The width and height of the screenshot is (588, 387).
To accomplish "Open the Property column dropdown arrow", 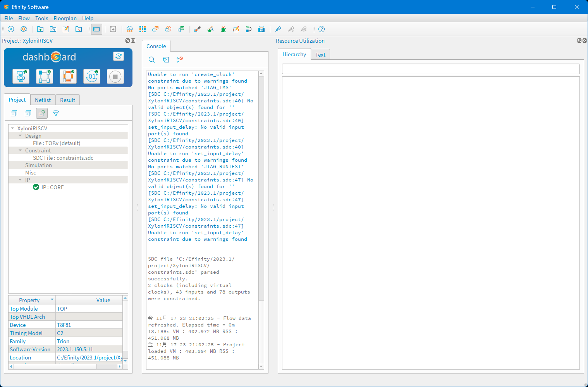I will [52, 300].
